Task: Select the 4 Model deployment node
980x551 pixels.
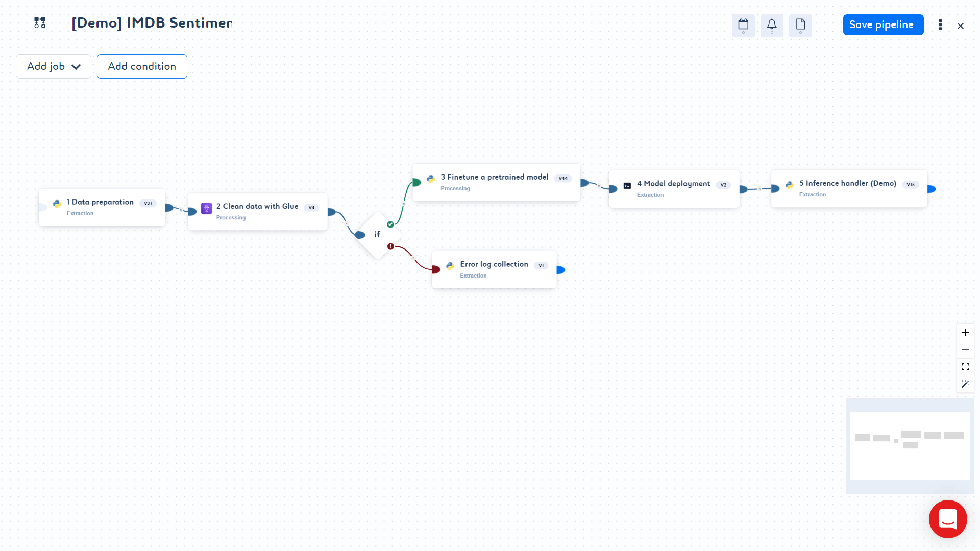Action: pyautogui.click(x=674, y=189)
